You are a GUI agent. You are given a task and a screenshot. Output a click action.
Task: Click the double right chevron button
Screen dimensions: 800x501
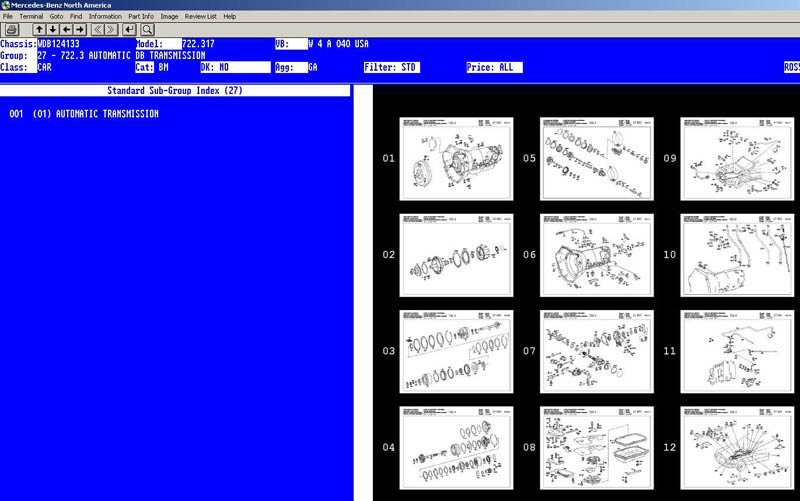pos(111,30)
